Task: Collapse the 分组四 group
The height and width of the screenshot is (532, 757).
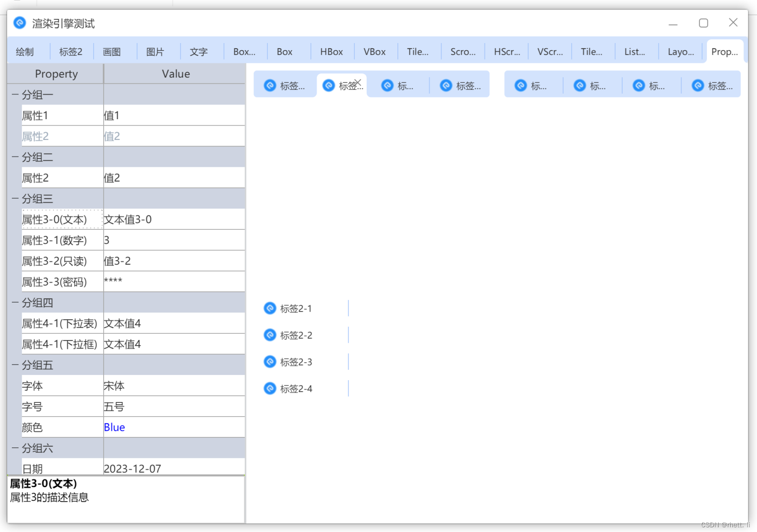Action: click(x=15, y=303)
